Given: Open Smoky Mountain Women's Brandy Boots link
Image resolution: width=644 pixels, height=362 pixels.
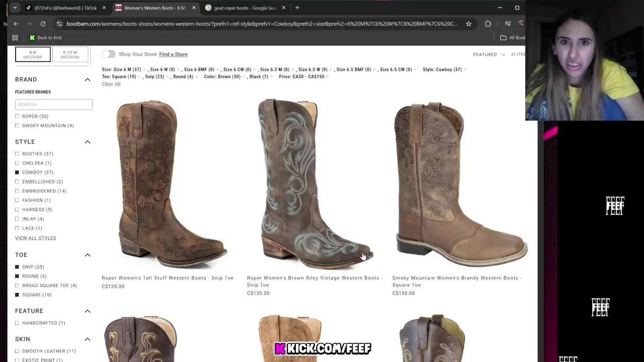Looking at the screenshot, I should pos(457,282).
